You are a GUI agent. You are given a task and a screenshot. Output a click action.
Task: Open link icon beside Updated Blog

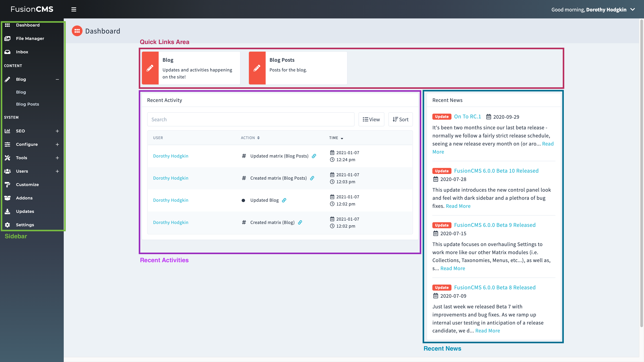click(x=284, y=200)
